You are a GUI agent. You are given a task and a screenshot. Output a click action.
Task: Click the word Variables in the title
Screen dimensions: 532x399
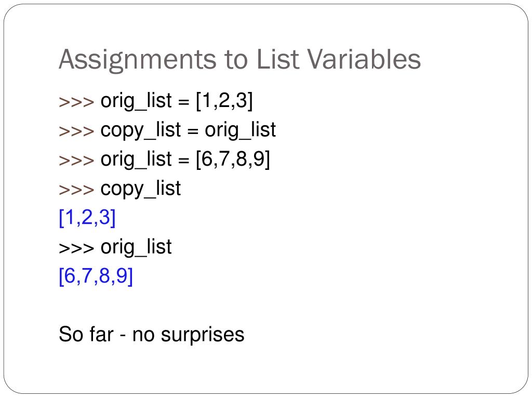(364, 59)
